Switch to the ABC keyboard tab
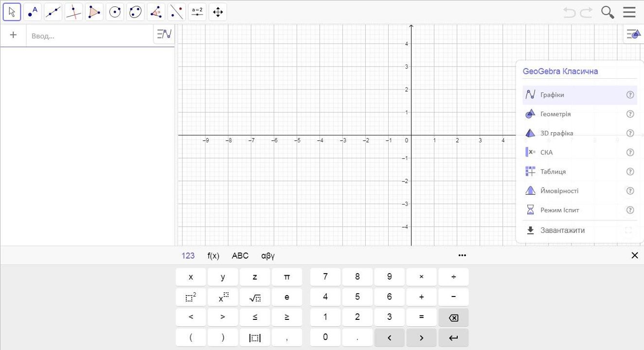This screenshot has width=644, height=350. tap(240, 256)
